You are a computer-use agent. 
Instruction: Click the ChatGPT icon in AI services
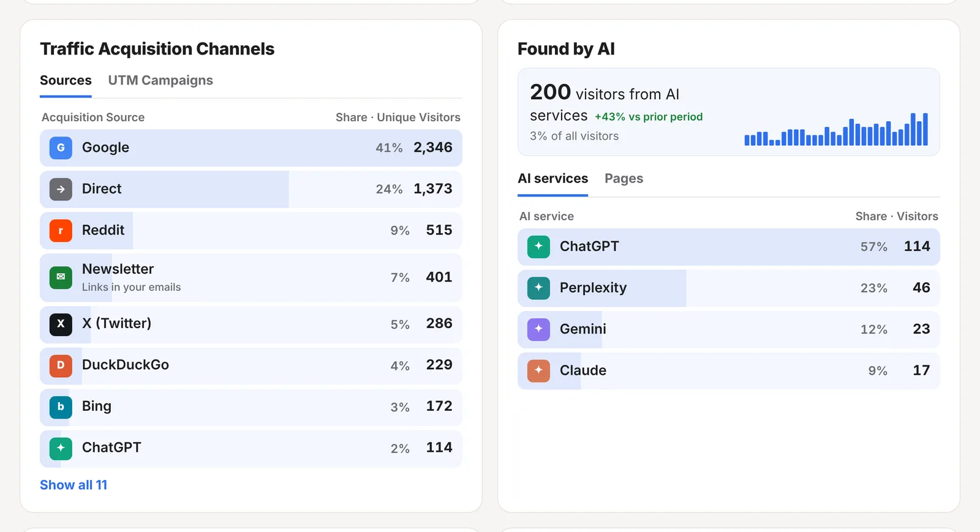pyautogui.click(x=538, y=247)
